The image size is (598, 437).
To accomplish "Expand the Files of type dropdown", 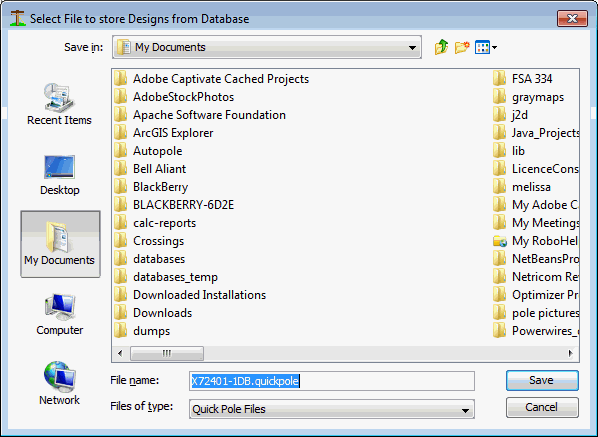I will [x=465, y=410].
